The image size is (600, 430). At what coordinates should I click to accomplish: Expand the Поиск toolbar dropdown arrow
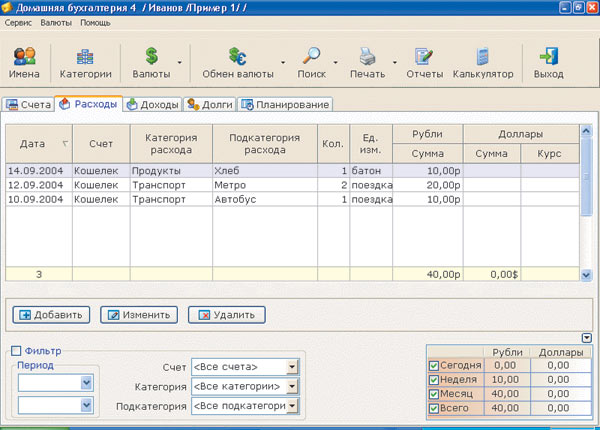336,62
